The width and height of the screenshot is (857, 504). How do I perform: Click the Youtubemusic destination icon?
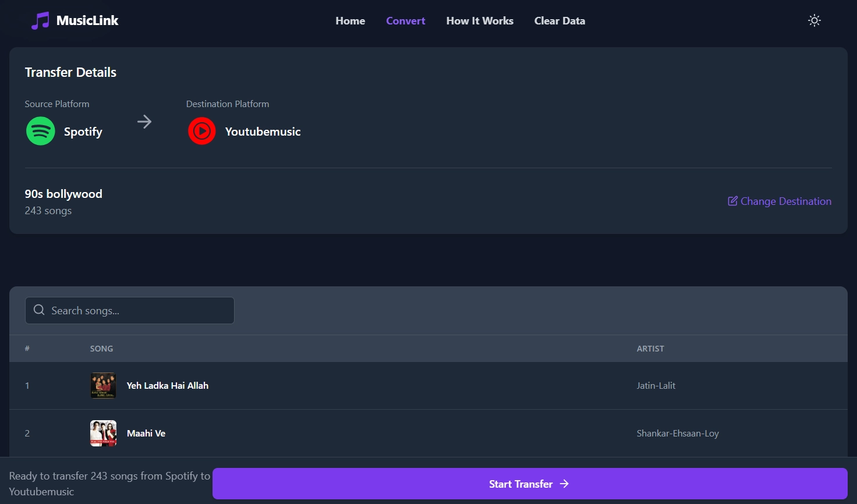pyautogui.click(x=201, y=131)
